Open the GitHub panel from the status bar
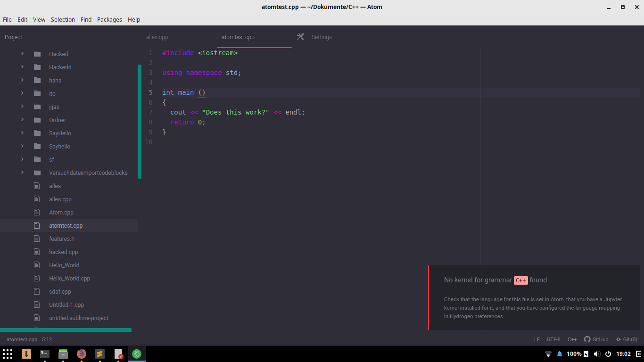Screen dimensions: 644x362 click(x=596, y=339)
